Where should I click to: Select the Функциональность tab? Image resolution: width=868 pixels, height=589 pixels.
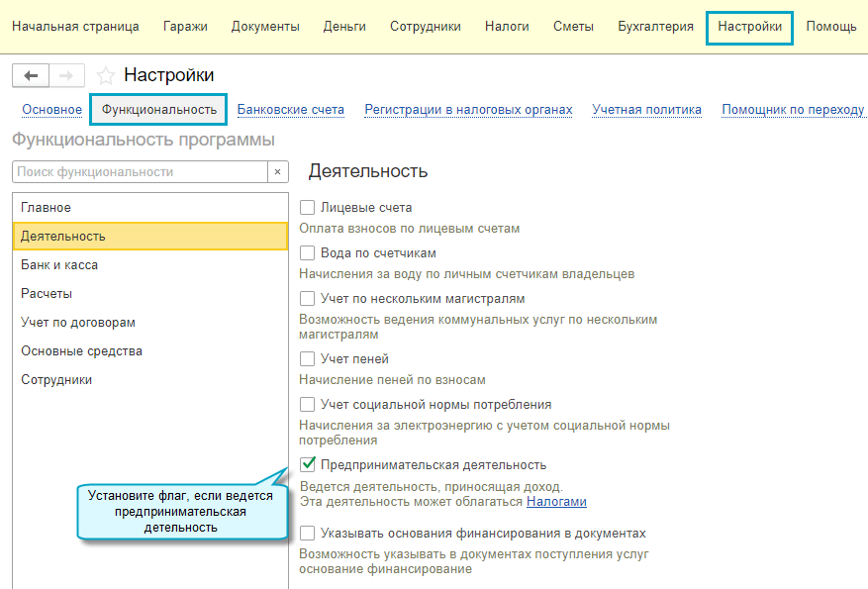coord(159,110)
